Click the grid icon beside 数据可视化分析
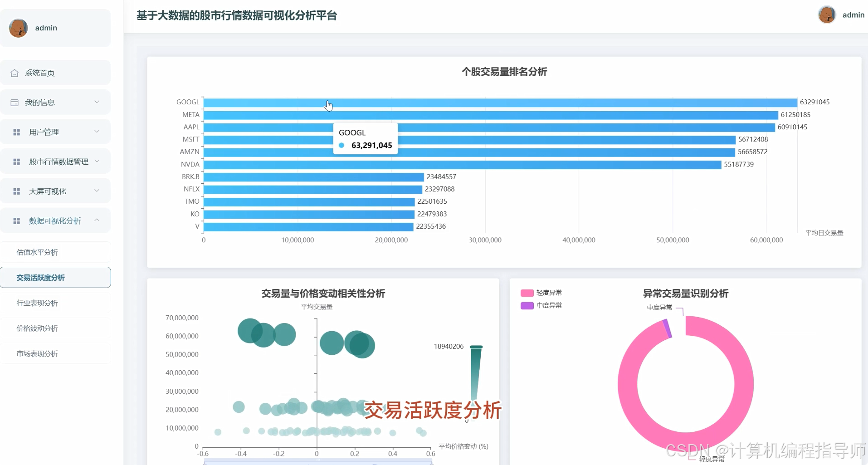Viewport: 868px width, 465px height. [x=17, y=220]
